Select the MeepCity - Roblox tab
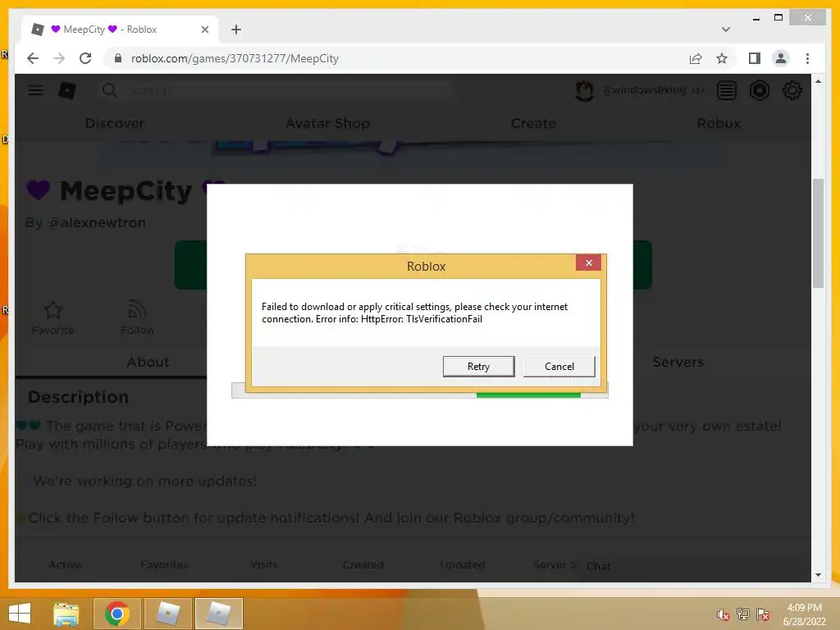Viewport: 840px width, 630px height. coord(120,30)
